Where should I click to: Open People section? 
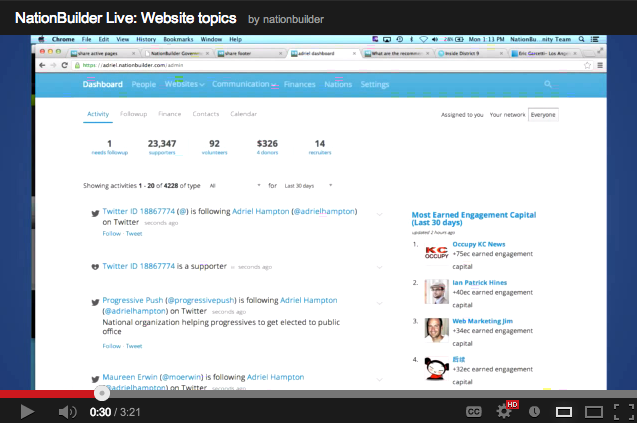pyautogui.click(x=143, y=84)
